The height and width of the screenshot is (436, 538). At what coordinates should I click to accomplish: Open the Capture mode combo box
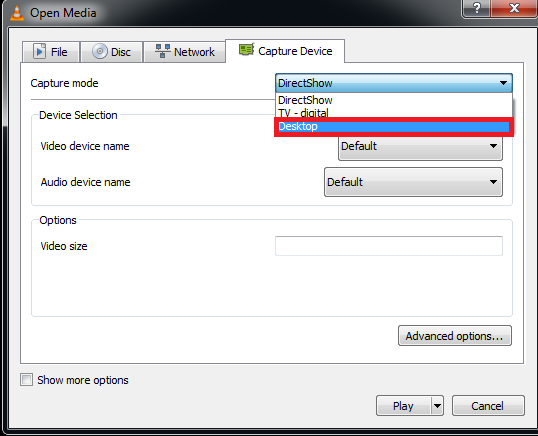[394, 83]
